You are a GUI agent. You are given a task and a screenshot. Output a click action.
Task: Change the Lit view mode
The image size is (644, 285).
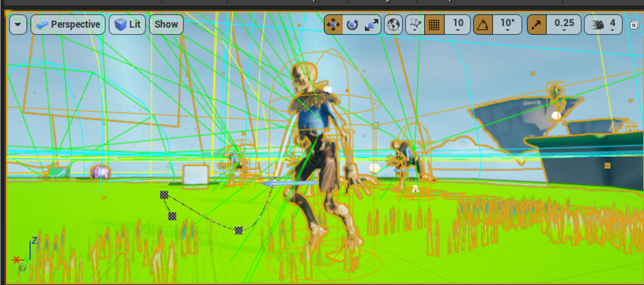(x=127, y=24)
